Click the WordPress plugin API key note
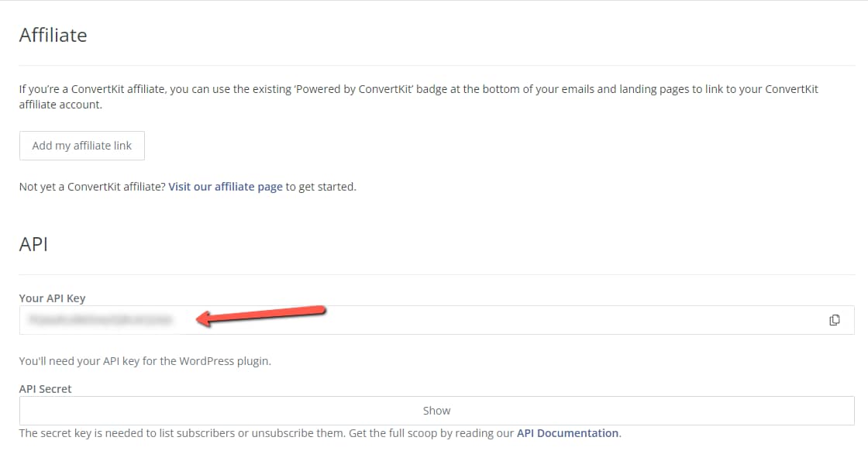This screenshot has height=458, width=868. click(145, 361)
